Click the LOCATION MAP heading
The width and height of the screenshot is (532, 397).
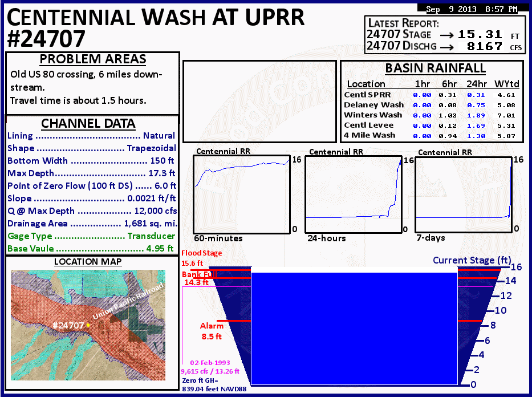[x=88, y=262]
